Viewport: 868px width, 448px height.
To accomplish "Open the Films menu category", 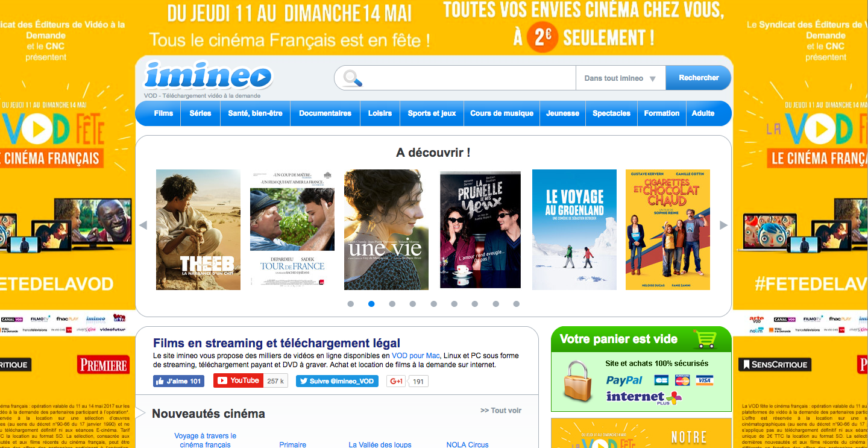I will (x=163, y=113).
